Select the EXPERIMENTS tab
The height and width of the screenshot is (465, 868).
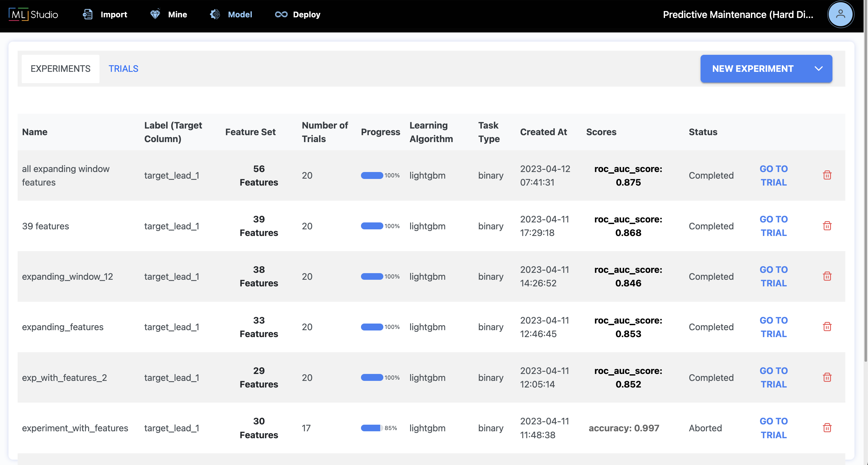(x=60, y=68)
